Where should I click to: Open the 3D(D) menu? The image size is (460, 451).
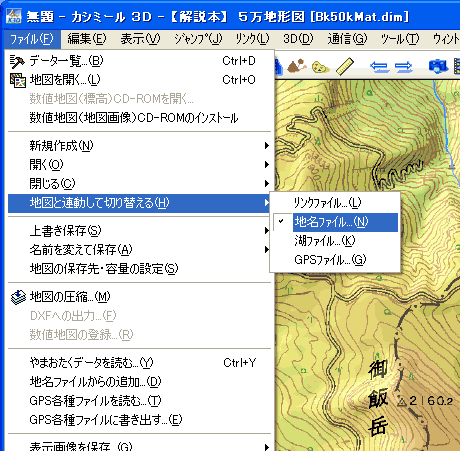tap(298, 39)
